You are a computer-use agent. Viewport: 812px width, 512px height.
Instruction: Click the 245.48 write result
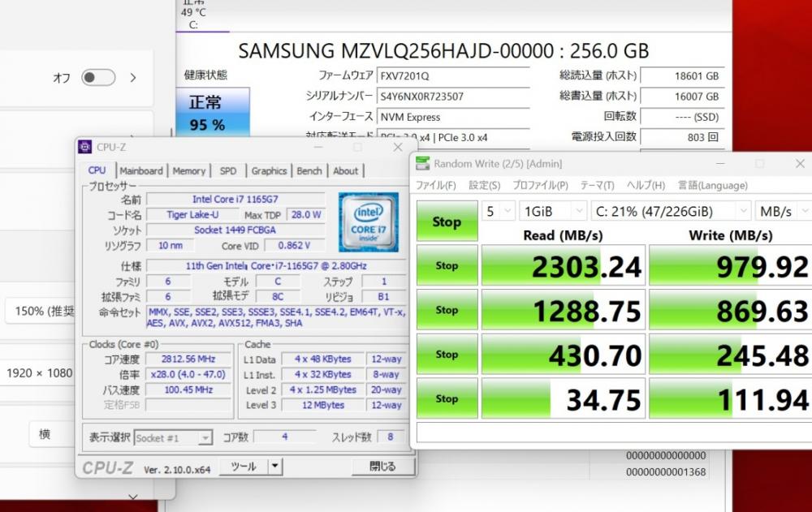[x=730, y=355]
